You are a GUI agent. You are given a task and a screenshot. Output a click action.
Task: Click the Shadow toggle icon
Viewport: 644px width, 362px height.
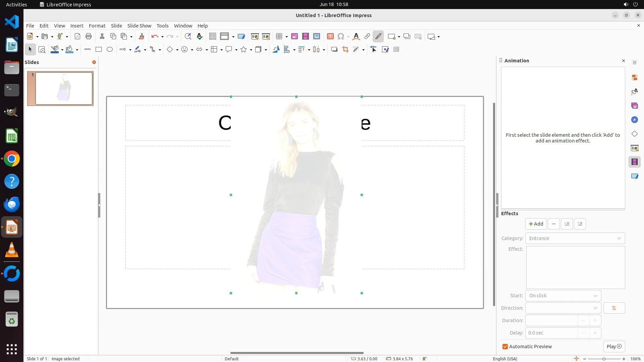coord(334,50)
